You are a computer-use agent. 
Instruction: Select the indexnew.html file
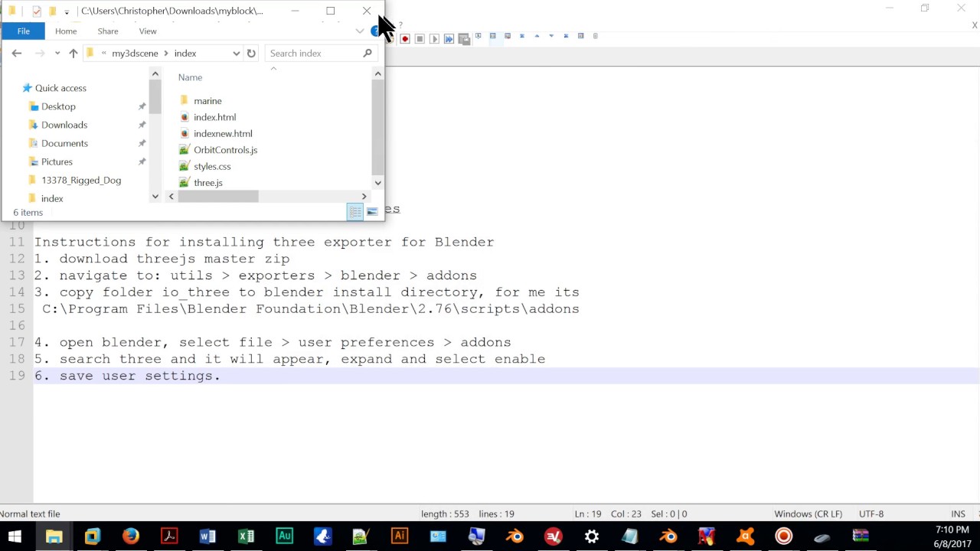223,133
